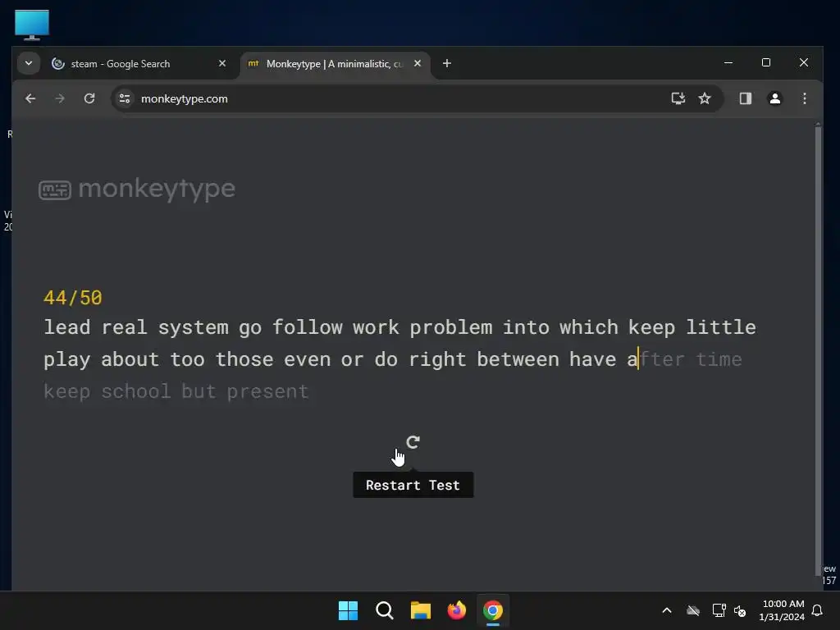The width and height of the screenshot is (840, 630).
Task: Open File Explorer from taskbar
Action: [421, 610]
